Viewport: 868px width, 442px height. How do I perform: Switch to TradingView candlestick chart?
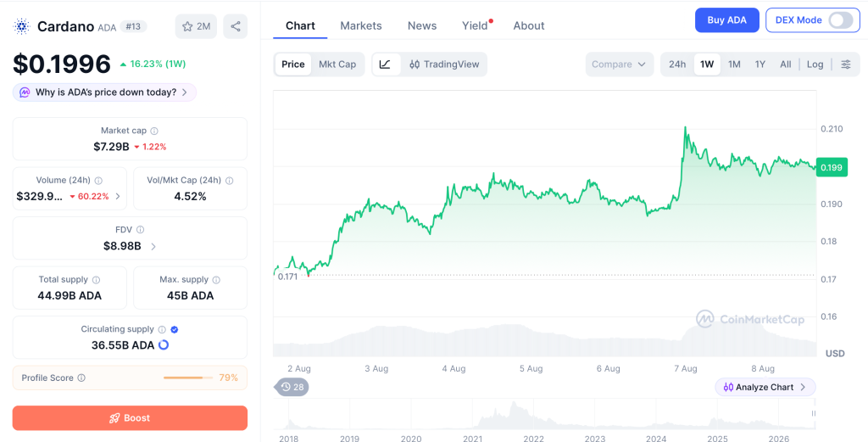[x=444, y=64]
